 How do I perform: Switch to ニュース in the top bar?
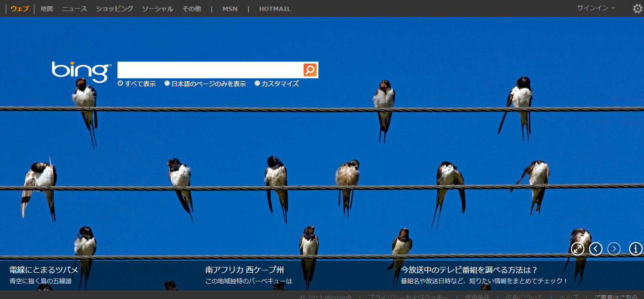74,9
